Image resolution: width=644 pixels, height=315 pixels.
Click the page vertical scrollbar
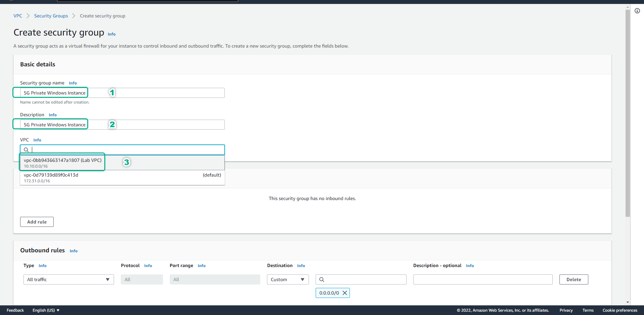(628, 114)
